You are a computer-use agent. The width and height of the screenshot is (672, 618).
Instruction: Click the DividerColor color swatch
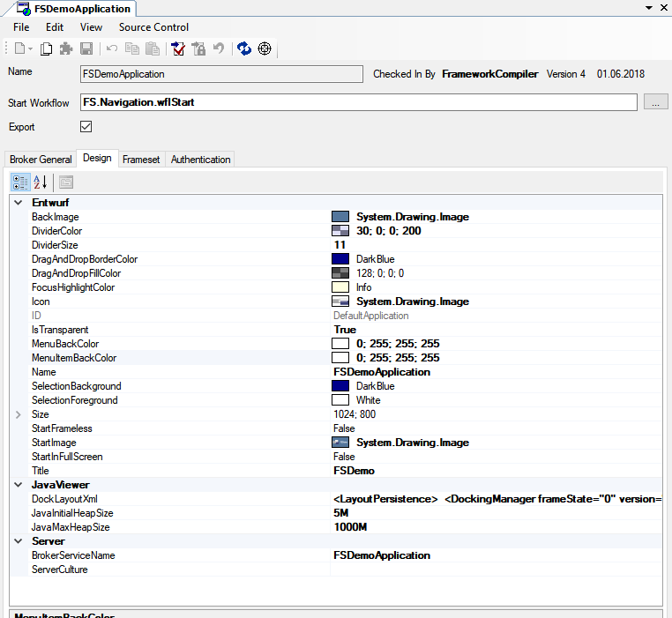(340, 231)
